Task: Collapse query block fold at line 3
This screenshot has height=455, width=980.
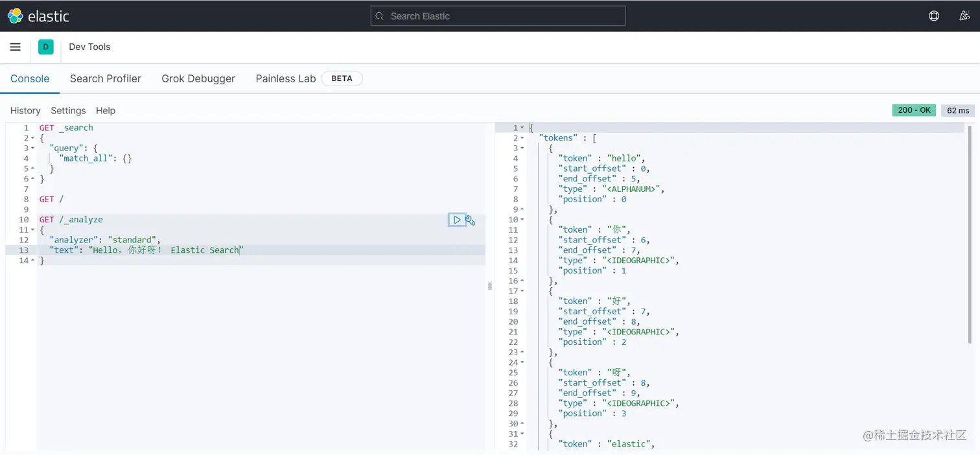Action: tap(32, 148)
